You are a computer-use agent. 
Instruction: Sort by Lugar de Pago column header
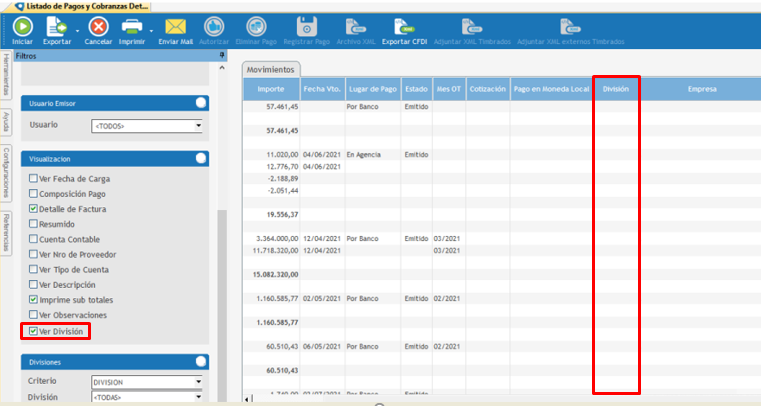[373, 89]
